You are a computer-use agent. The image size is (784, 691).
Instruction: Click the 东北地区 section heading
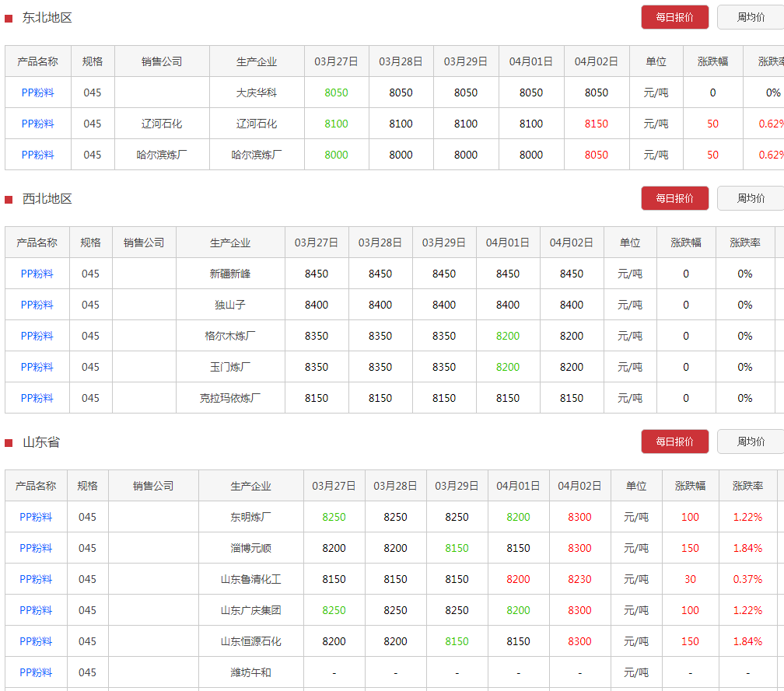47,17
